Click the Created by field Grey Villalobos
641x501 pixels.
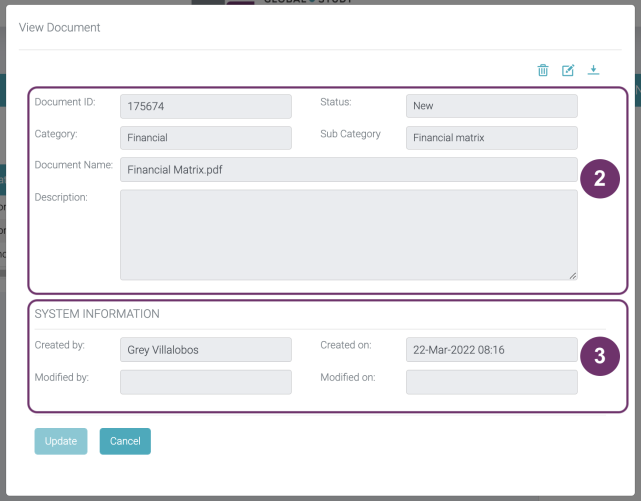click(x=205, y=349)
